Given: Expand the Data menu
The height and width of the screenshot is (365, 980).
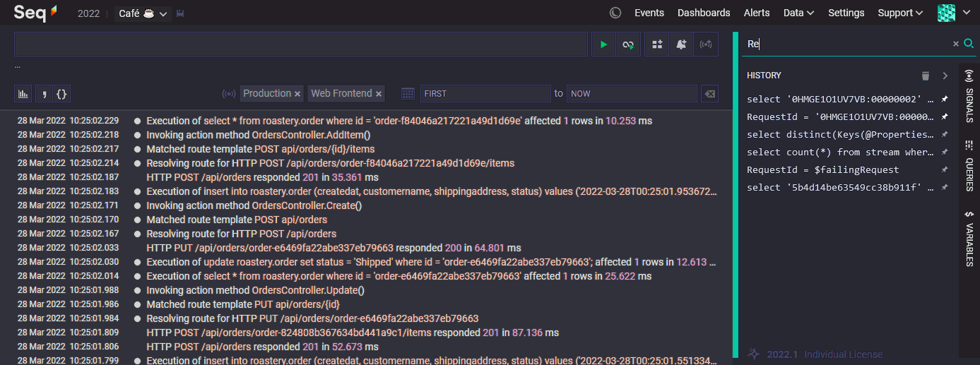Looking at the screenshot, I should pyautogui.click(x=798, y=13).
